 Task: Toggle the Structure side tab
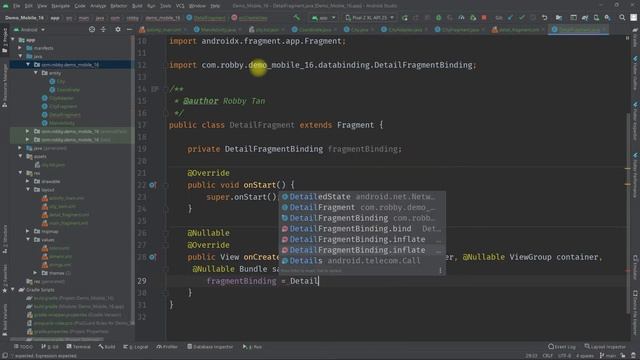tap(4, 240)
